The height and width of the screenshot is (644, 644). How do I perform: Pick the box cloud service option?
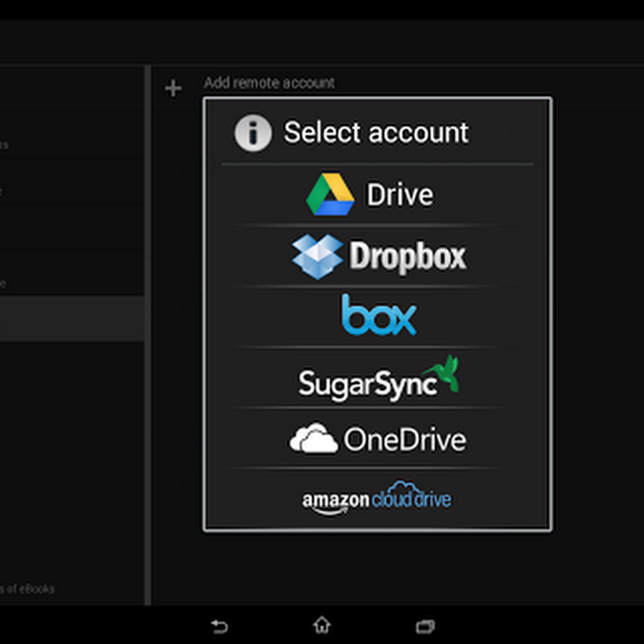point(377,316)
